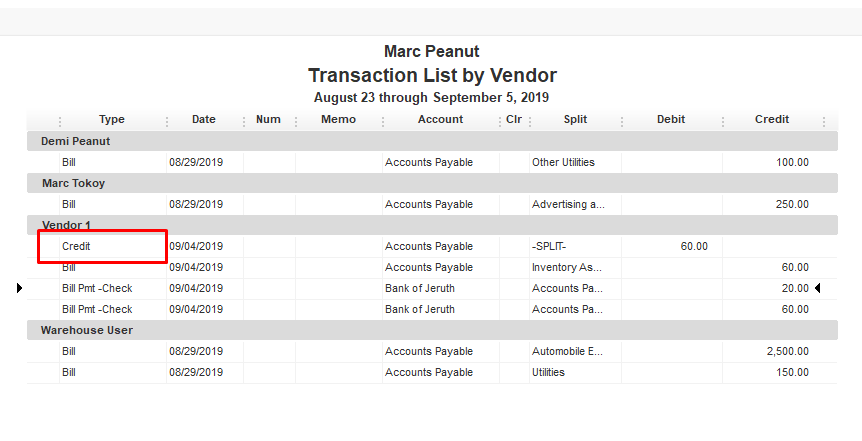
Task: Click the first Bill Pmt -Check entry
Action: pyautogui.click(x=97, y=288)
